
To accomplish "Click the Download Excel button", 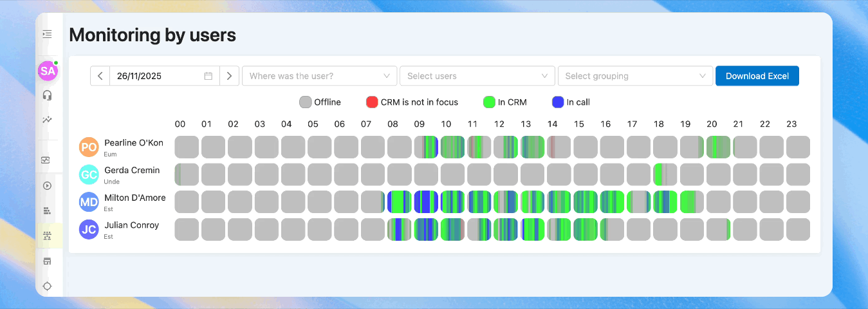I will 757,76.
